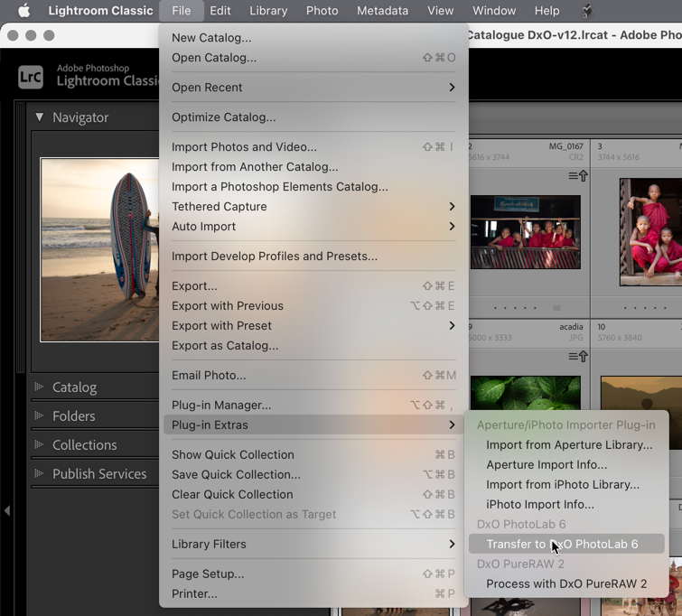
Task: Select iPhoto Import Info
Action: (x=566, y=505)
